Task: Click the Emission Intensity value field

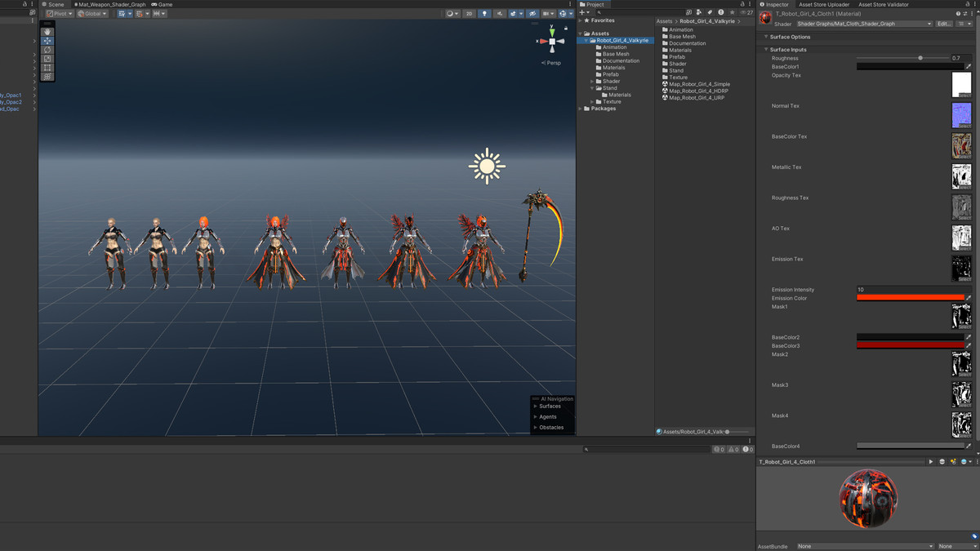Action: [914, 290]
